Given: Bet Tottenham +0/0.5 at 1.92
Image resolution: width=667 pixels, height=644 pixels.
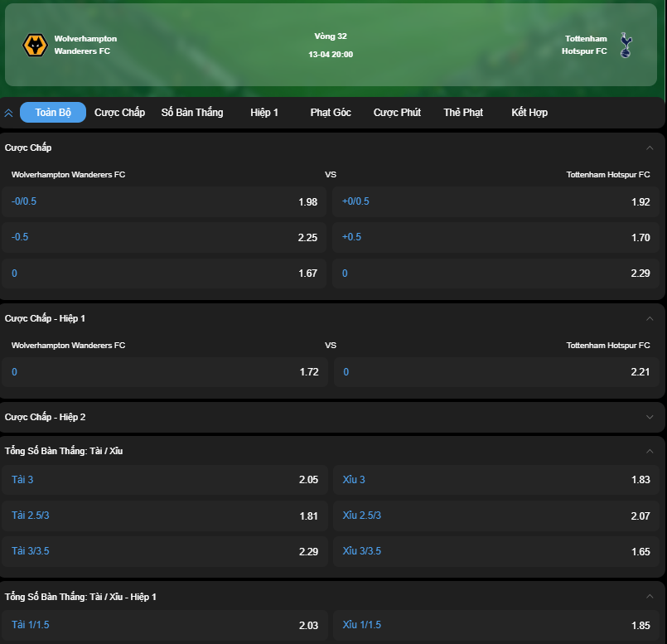Looking at the screenshot, I should pos(495,201).
